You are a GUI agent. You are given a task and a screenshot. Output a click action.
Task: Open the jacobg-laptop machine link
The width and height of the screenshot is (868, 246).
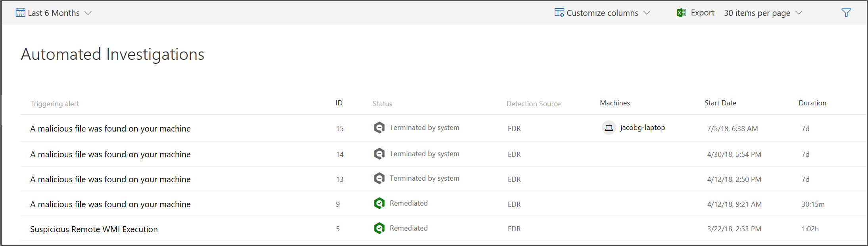click(642, 128)
